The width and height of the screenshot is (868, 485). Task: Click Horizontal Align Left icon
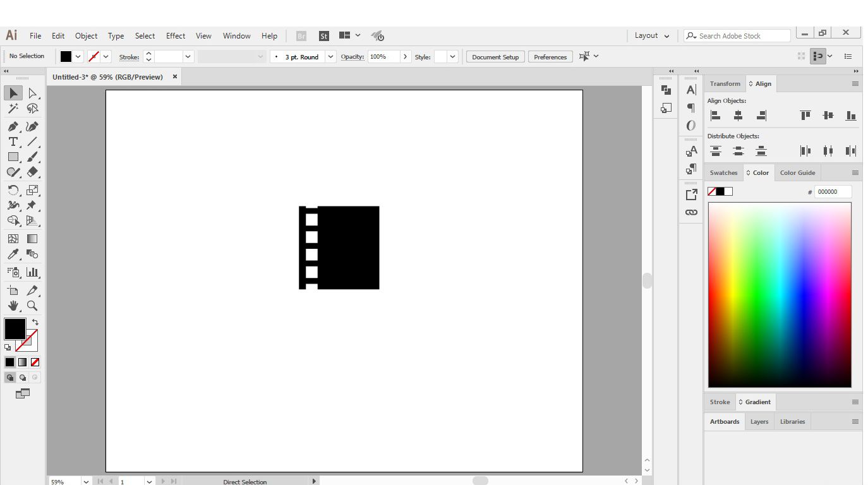[x=715, y=115]
